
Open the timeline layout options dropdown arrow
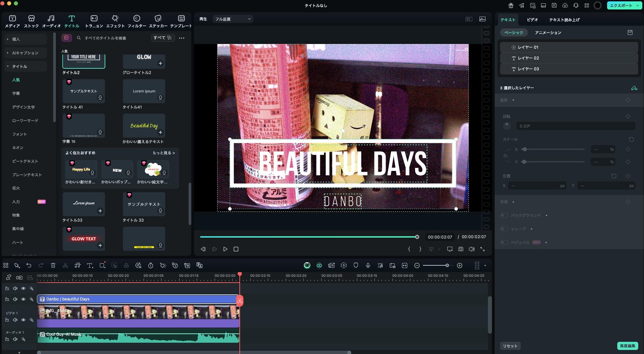click(485, 265)
